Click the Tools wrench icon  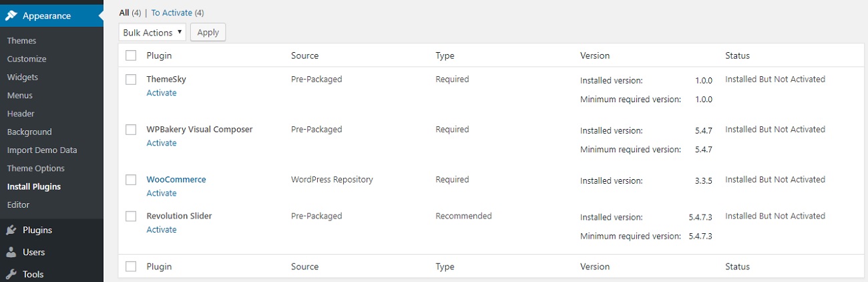point(11,274)
